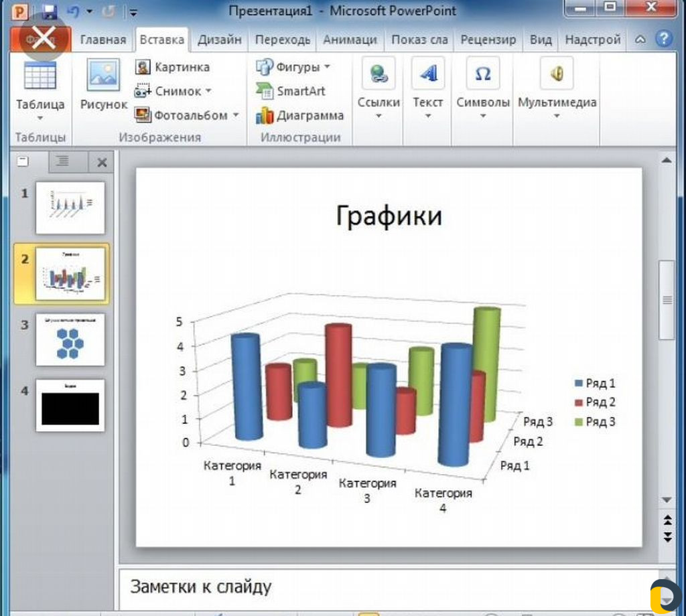Click the Ряд 3 green legend entry
The image size is (686, 616).
[x=595, y=422]
